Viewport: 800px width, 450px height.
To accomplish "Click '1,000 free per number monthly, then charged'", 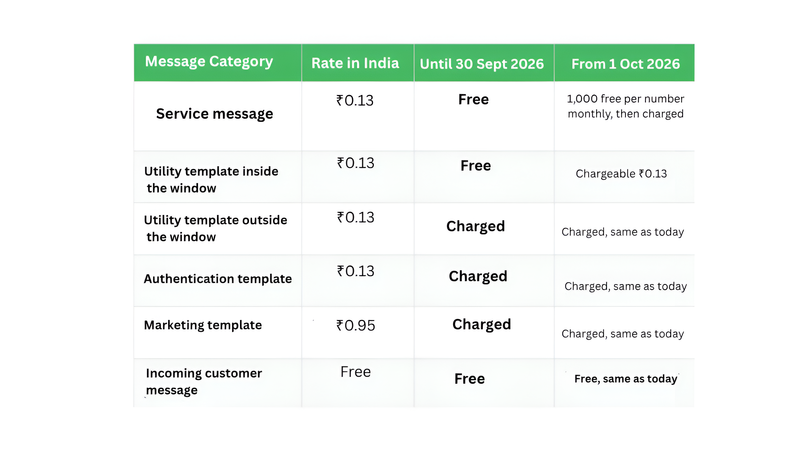I will tap(626, 106).
